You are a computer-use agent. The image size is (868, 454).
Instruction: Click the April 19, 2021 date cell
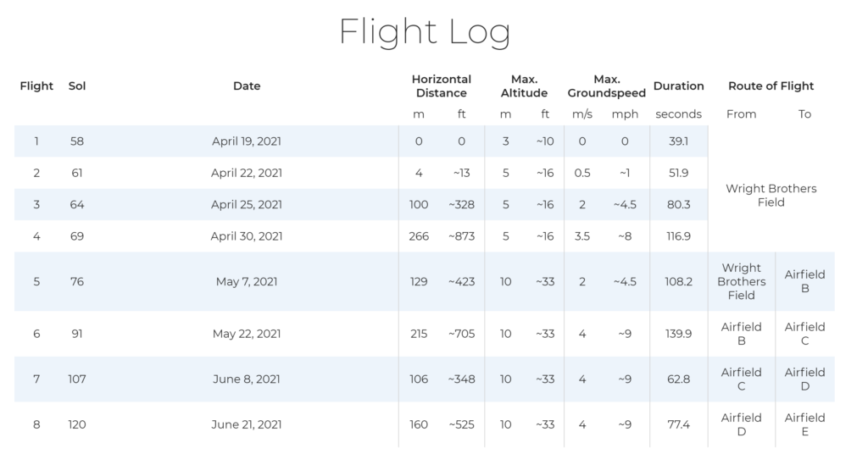[x=247, y=141]
